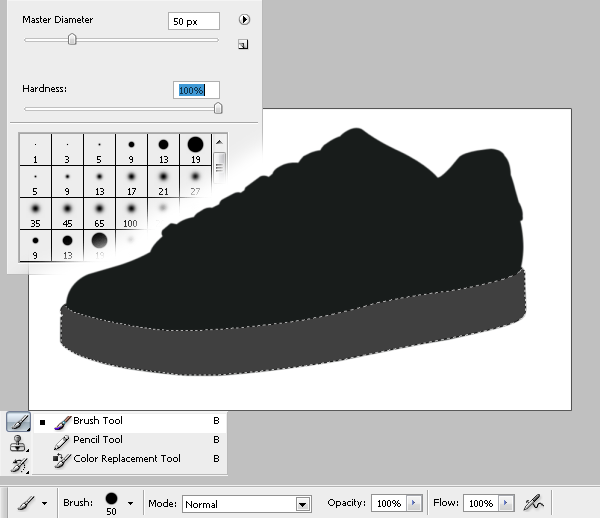Image resolution: width=600 pixels, height=518 pixels.
Task: Choose Brush Tool from flyout menu
Action: click(x=97, y=421)
